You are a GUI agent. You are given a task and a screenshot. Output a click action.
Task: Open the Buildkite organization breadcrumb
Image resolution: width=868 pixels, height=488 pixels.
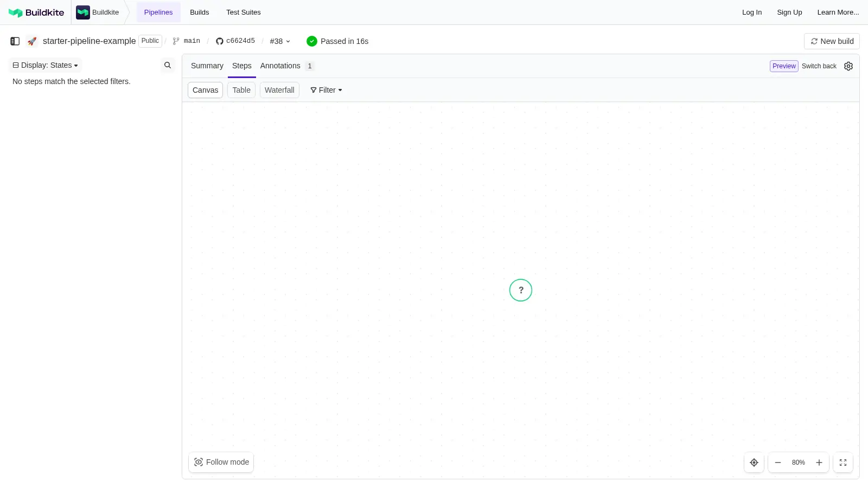[x=98, y=12]
